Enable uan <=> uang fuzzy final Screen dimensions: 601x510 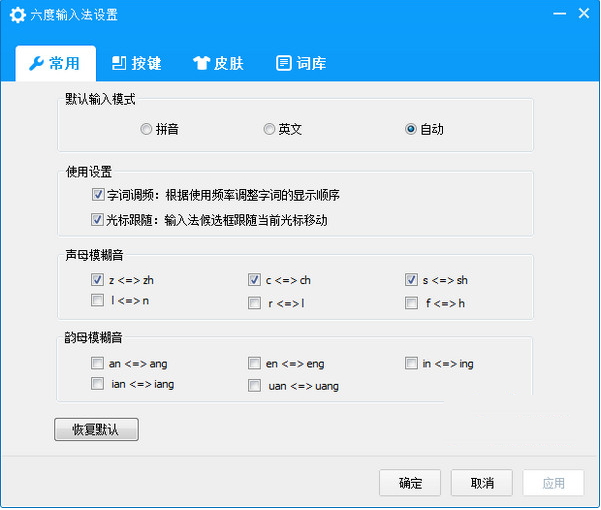coord(254,385)
